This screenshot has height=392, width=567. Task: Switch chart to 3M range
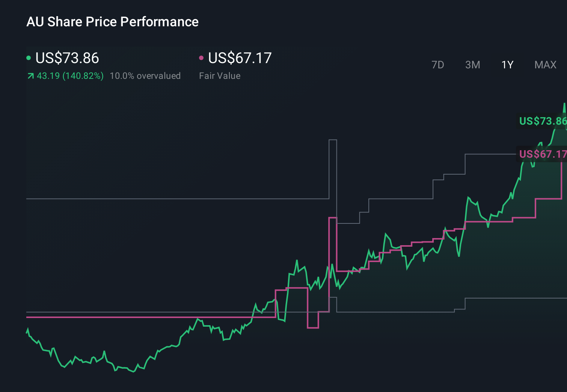tap(472, 65)
